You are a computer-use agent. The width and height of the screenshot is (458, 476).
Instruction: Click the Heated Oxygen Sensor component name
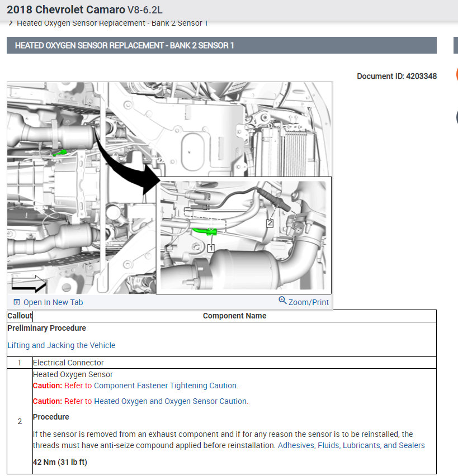coord(73,375)
